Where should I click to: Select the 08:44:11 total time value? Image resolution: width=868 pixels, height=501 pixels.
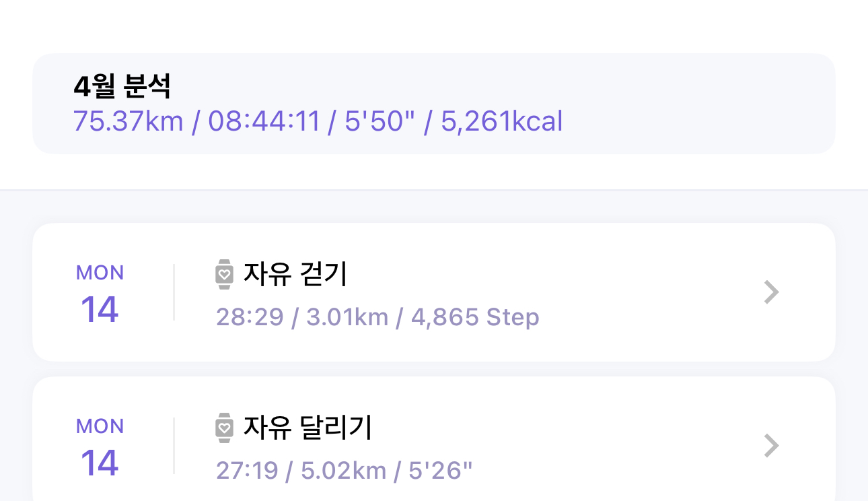point(264,122)
